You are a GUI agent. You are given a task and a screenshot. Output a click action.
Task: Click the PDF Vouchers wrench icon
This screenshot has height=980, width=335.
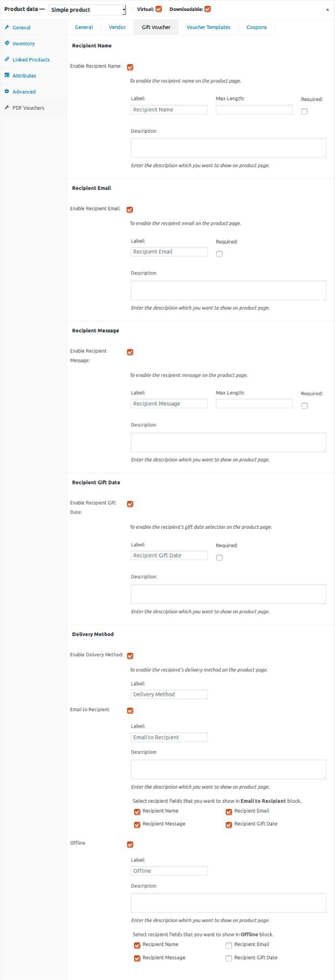coord(7,107)
